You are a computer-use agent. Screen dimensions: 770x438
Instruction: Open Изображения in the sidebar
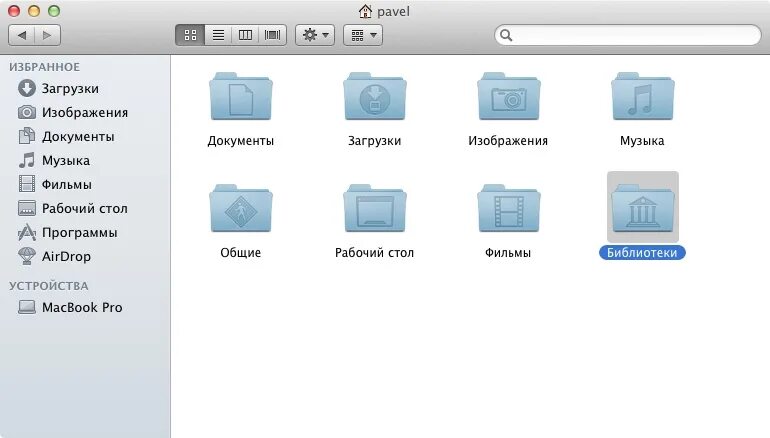click(x=73, y=112)
